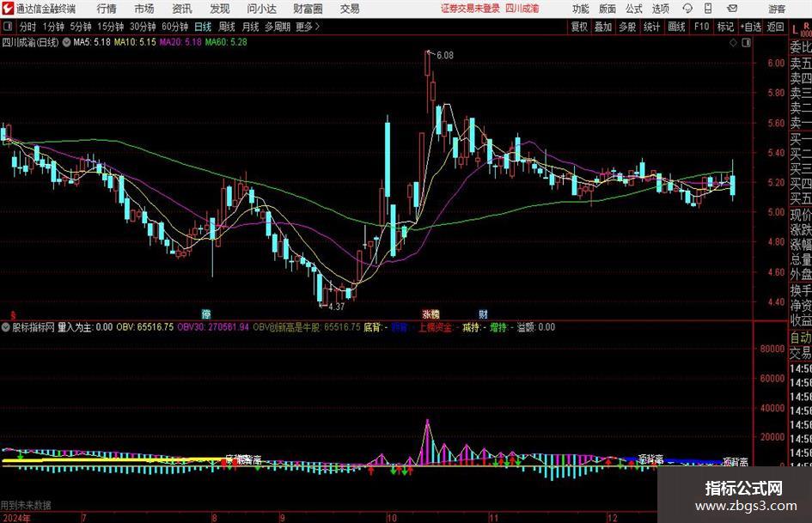Click the 6.08 high price label
The height and width of the screenshot is (523, 812).
click(x=445, y=56)
